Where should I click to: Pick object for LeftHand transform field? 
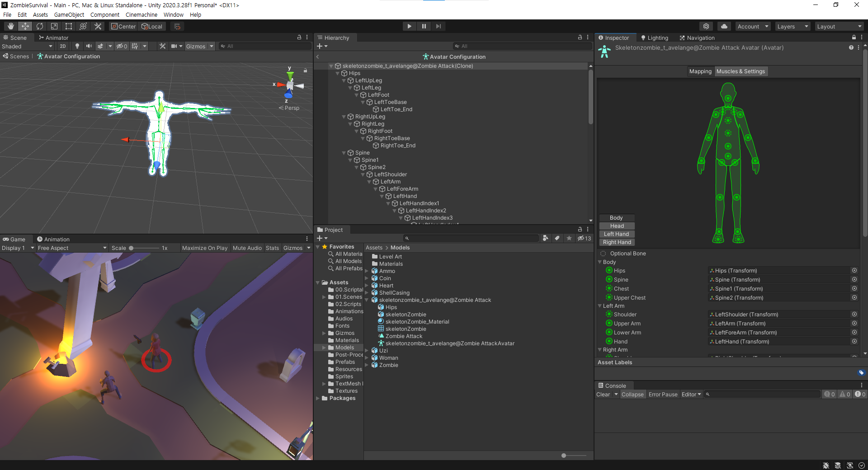[x=854, y=342]
